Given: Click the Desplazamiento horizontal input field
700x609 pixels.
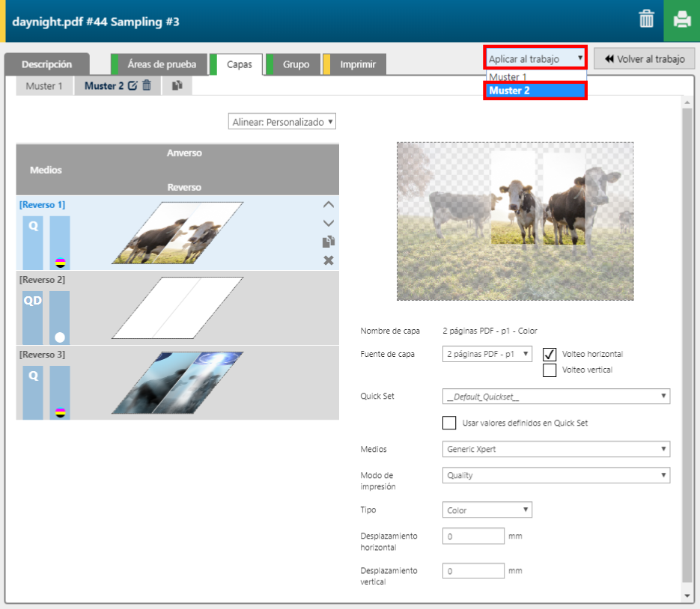Looking at the screenshot, I should [x=473, y=536].
